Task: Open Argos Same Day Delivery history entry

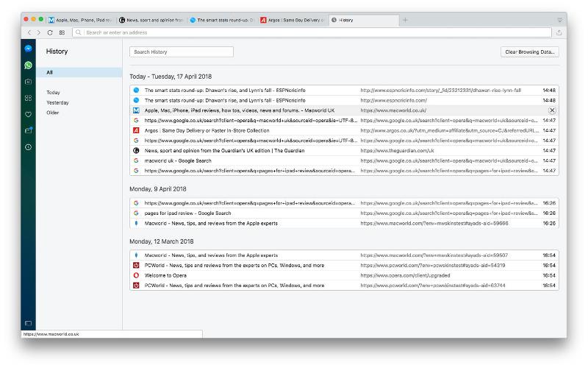Action: coord(344,130)
